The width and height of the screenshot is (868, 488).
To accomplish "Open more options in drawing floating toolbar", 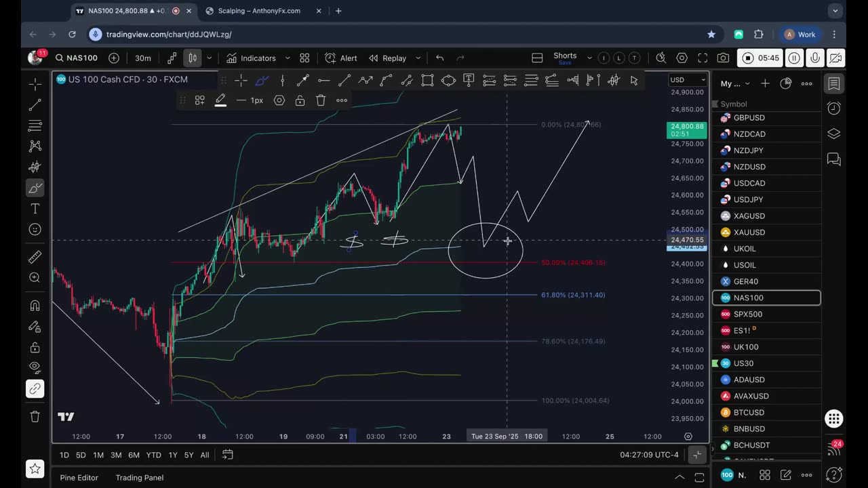I will [x=342, y=100].
